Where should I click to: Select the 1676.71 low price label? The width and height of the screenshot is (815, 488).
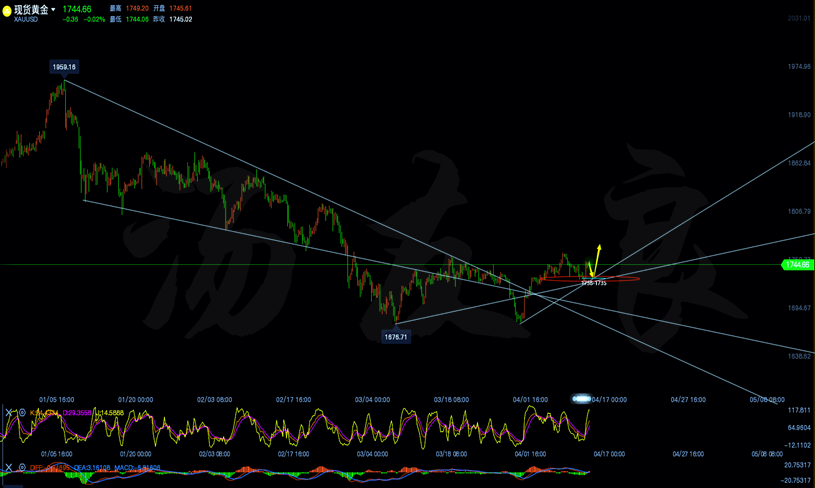(396, 337)
